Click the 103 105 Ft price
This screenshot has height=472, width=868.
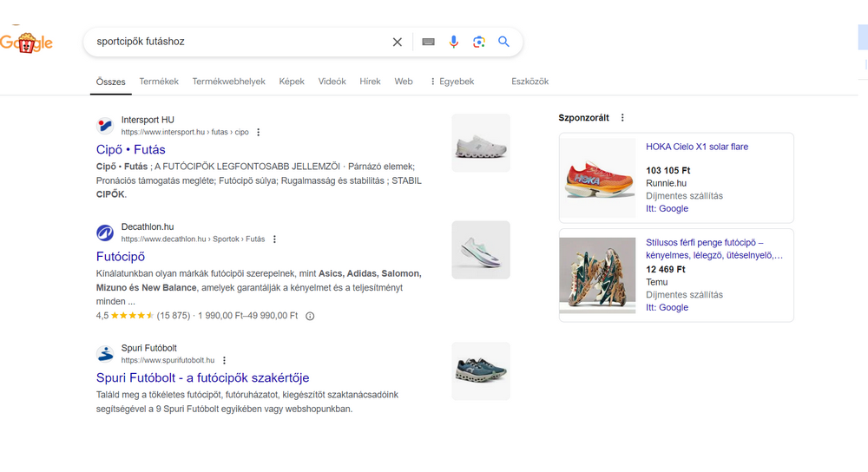668,170
